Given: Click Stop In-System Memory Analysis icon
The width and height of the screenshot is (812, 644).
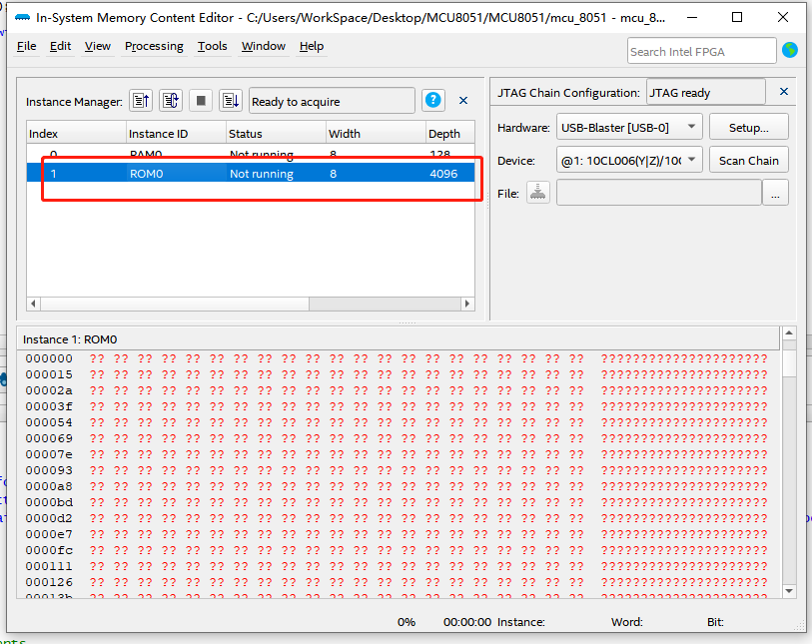Looking at the screenshot, I should click(x=201, y=101).
